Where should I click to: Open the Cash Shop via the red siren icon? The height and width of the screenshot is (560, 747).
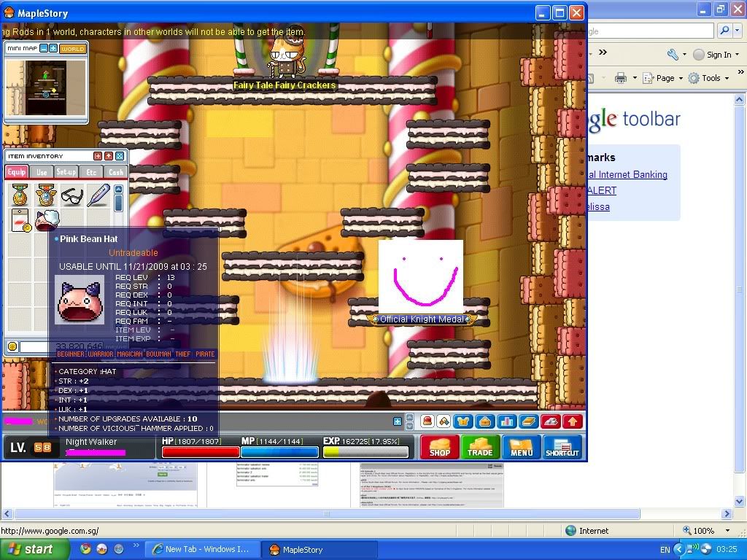tap(427, 421)
